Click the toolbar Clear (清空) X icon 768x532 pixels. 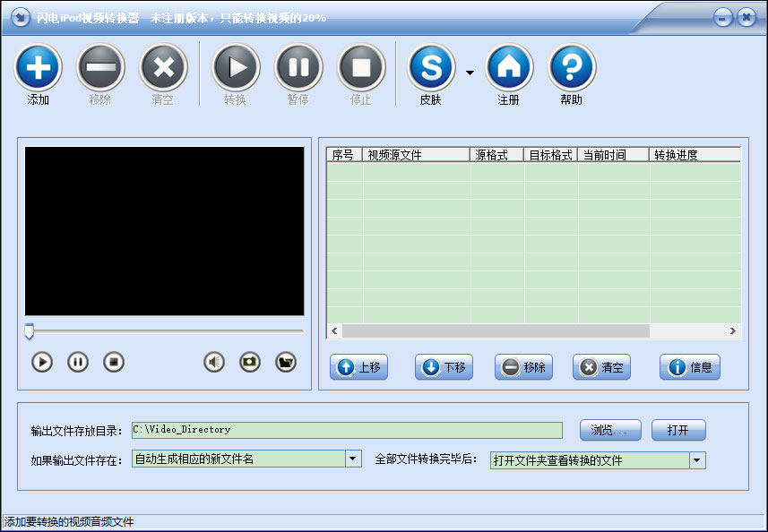(x=164, y=67)
